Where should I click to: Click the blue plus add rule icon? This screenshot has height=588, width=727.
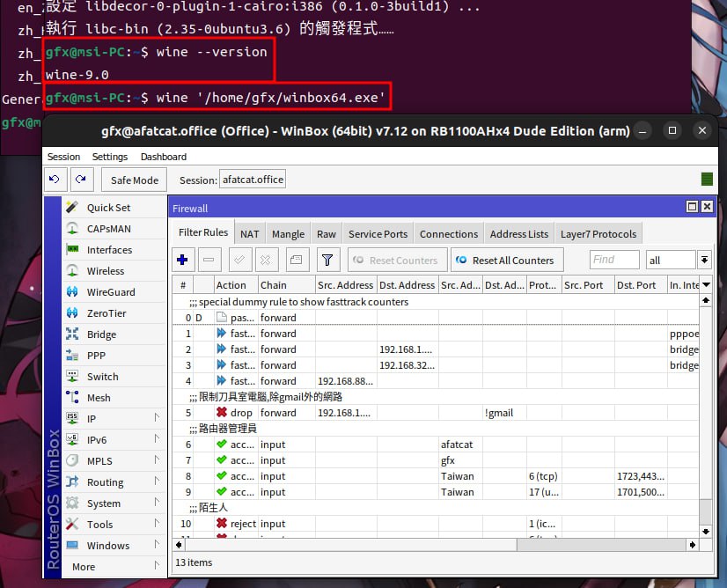(x=183, y=260)
